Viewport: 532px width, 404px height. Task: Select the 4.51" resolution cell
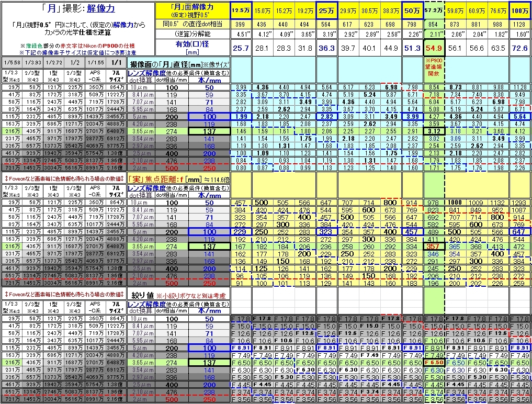coord(241,33)
